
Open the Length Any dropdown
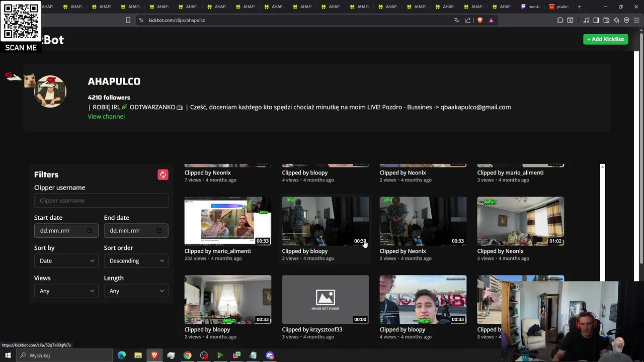[x=136, y=291]
